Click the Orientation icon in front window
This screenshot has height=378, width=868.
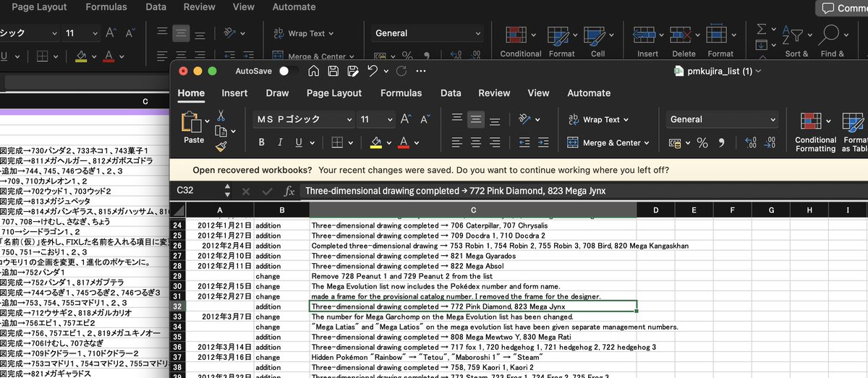pyautogui.click(x=526, y=119)
